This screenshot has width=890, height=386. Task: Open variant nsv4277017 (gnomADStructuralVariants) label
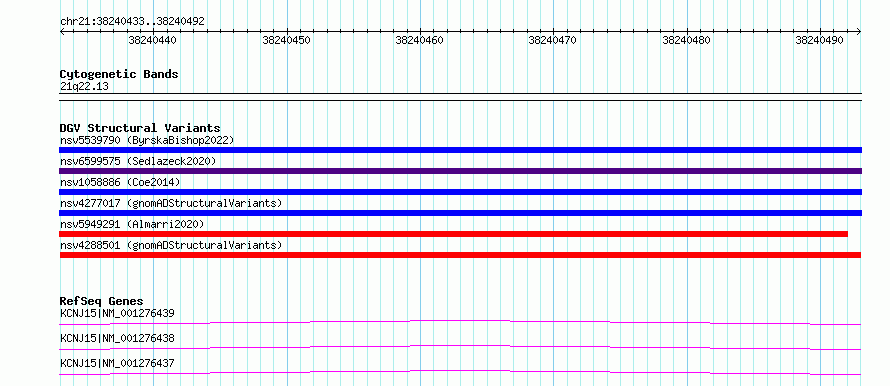[x=171, y=203]
